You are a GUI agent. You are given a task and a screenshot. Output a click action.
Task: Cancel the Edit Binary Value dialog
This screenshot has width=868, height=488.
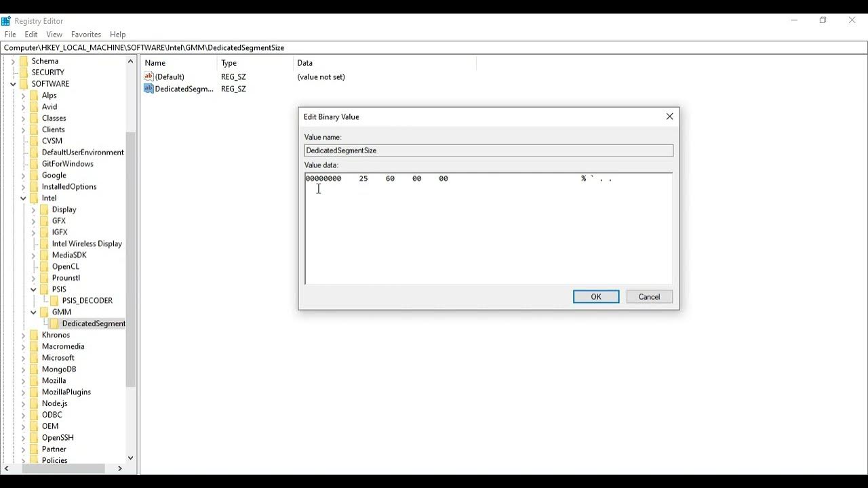pyautogui.click(x=649, y=297)
